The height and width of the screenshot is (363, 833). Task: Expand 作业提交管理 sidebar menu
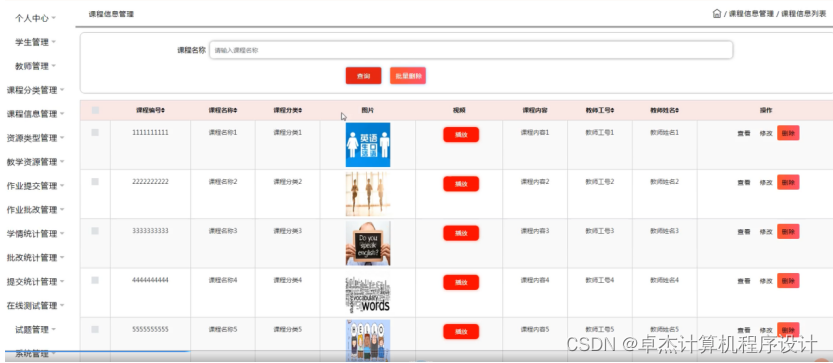click(35, 186)
